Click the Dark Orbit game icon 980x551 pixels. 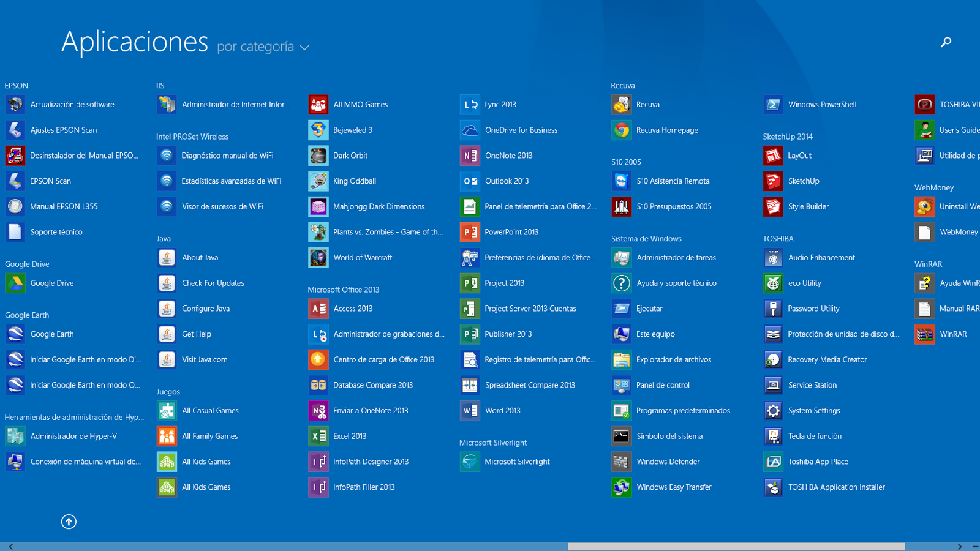pos(318,156)
